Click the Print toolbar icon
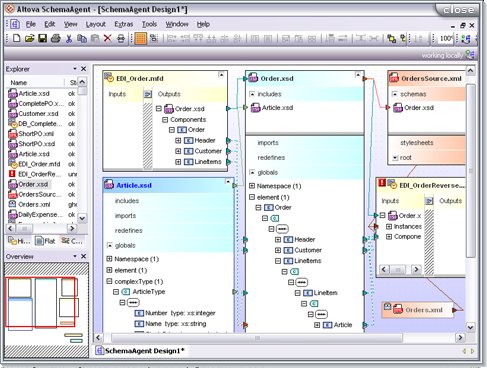Image resolution: width=487 pixels, height=368 pixels. coord(56,39)
